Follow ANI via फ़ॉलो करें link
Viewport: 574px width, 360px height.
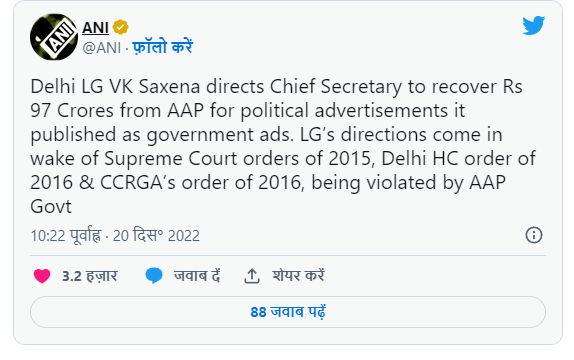pyautogui.click(x=162, y=47)
